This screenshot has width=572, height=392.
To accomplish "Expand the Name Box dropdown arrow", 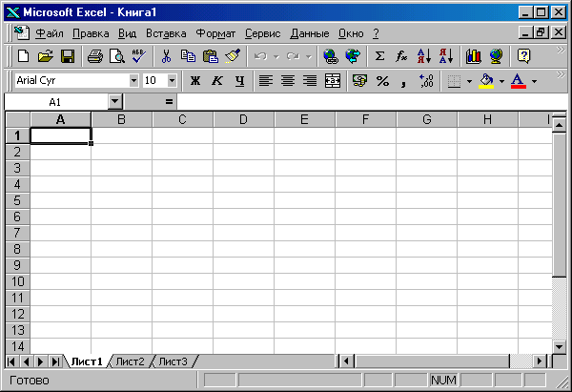I will point(115,101).
